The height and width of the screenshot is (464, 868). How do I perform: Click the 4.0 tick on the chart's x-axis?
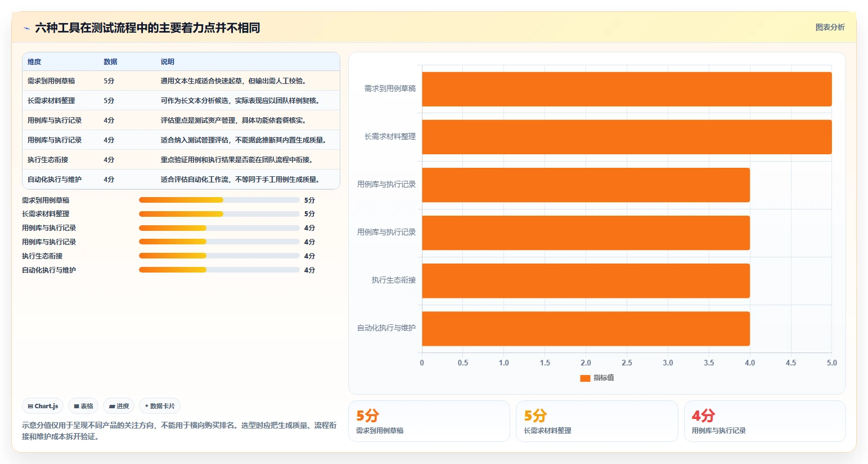click(x=750, y=363)
